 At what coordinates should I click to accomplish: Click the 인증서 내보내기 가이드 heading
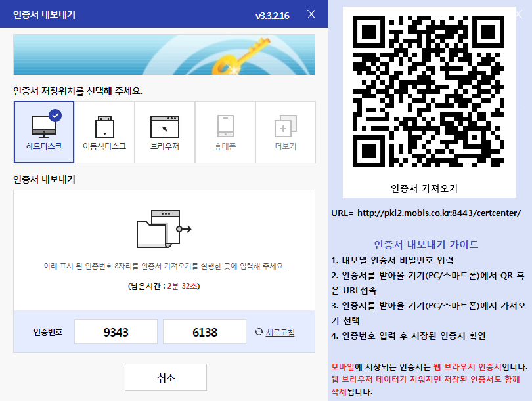[426, 244]
